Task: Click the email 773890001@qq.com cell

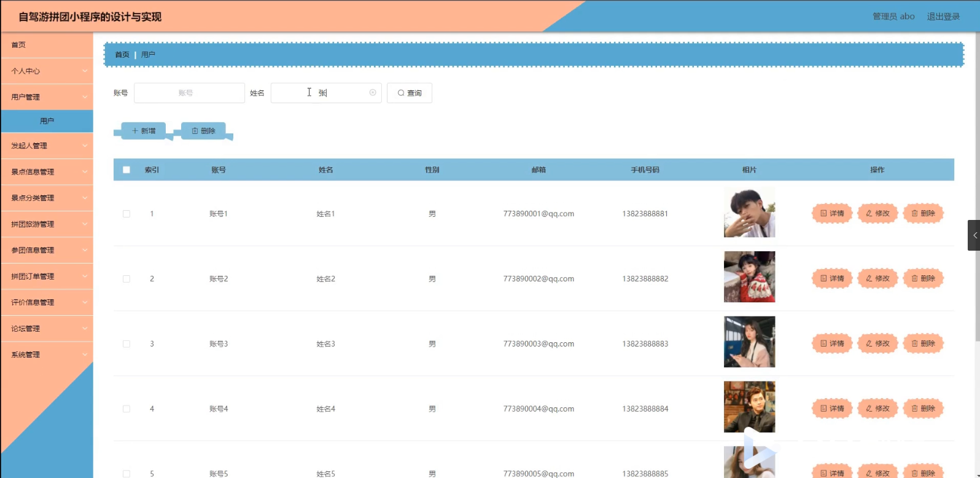Action: click(x=539, y=214)
